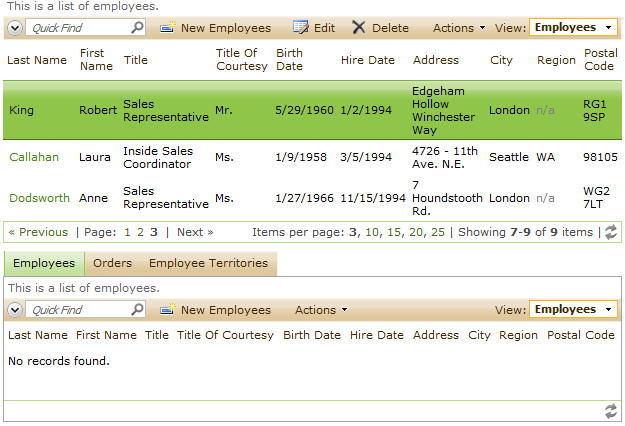Viewport: 625px width, 426px height.
Task: Click the Edit pencil icon
Action: pyautogui.click(x=301, y=27)
